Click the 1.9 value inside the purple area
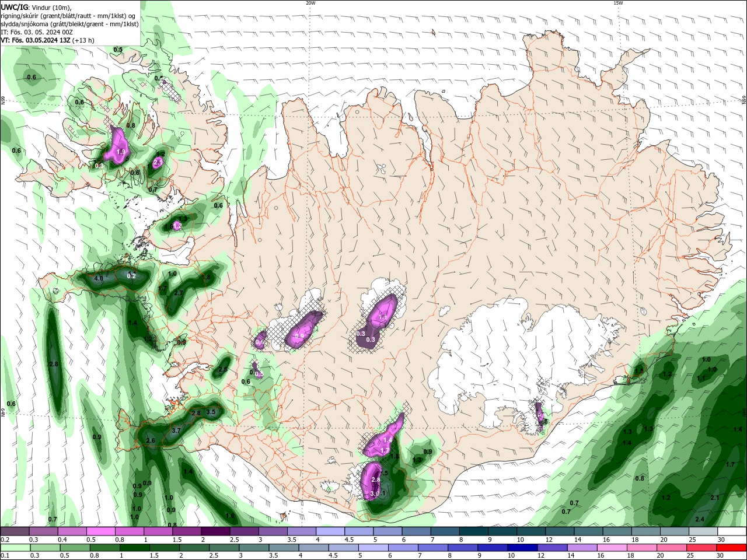Viewport: 747px width, 560px height. (x=121, y=152)
